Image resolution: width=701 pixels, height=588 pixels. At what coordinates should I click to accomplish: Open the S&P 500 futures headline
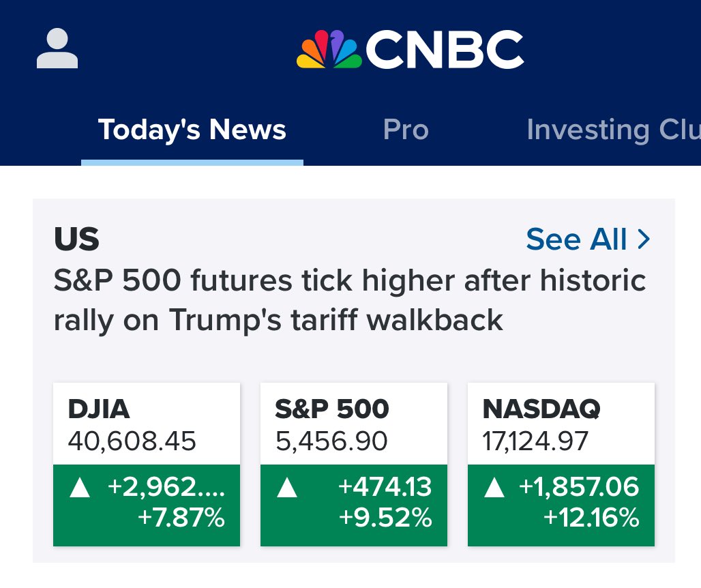click(350, 300)
